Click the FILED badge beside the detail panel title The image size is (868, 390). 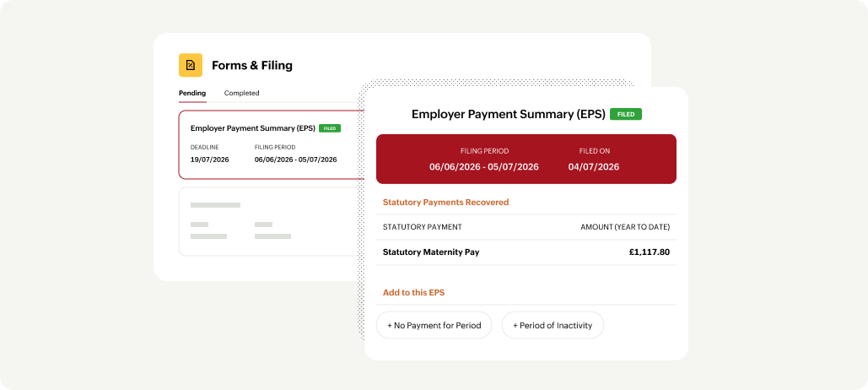pos(626,115)
